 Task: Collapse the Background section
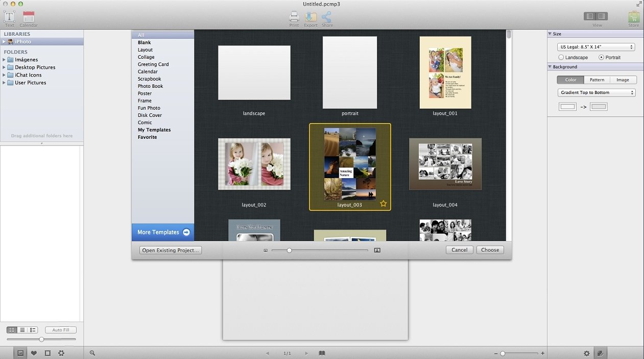tap(551, 66)
